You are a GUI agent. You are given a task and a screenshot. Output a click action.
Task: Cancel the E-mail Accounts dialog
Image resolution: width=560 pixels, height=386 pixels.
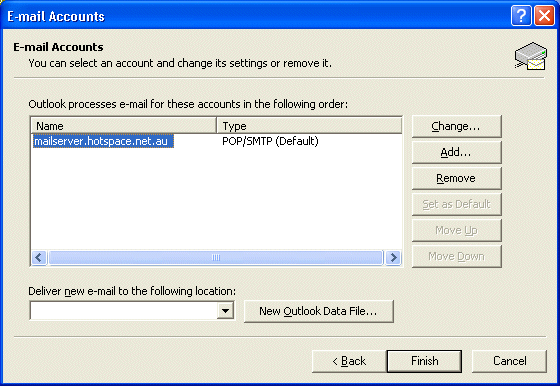point(509,361)
